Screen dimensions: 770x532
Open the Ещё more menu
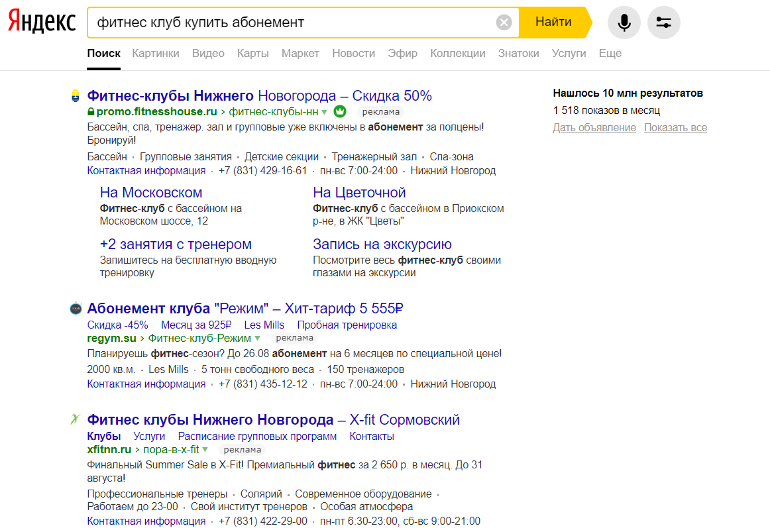coord(610,54)
